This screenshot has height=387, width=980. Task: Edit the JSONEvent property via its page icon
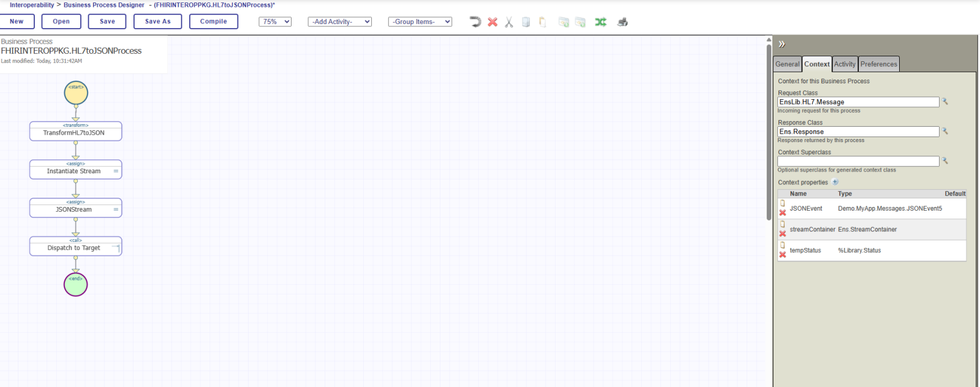pyautogui.click(x=782, y=203)
